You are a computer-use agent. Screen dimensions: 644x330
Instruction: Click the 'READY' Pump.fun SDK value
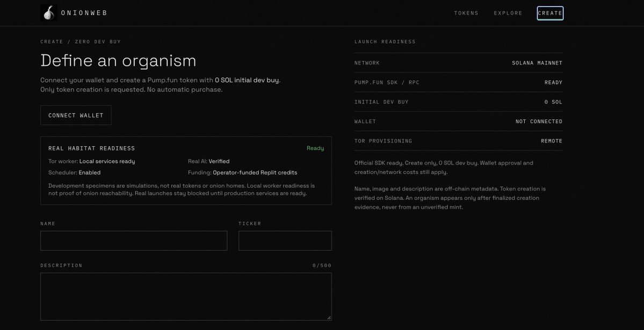click(554, 83)
